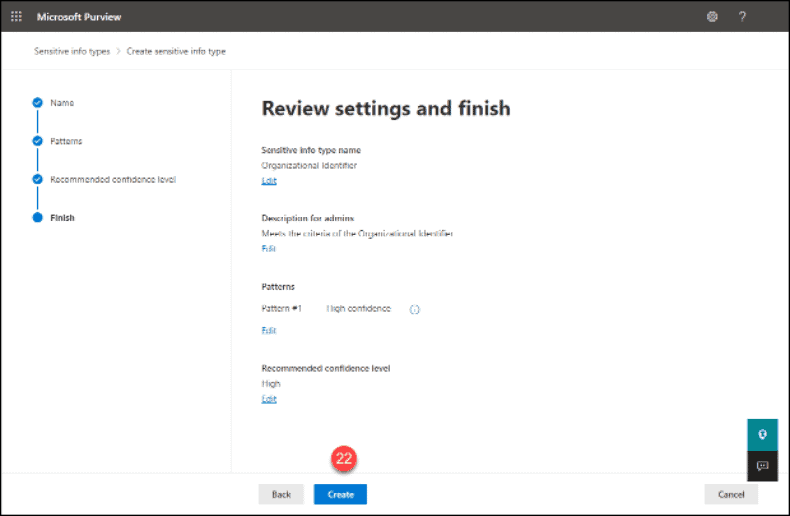Open the feedback chat icon
This screenshot has height=516, width=790.
(x=762, y=466)
